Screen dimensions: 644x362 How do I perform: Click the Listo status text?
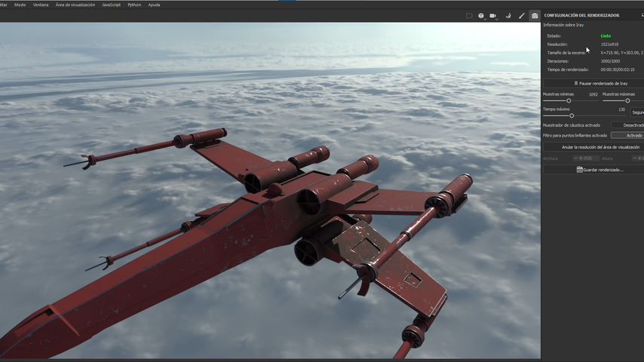[x=606, y=36]
